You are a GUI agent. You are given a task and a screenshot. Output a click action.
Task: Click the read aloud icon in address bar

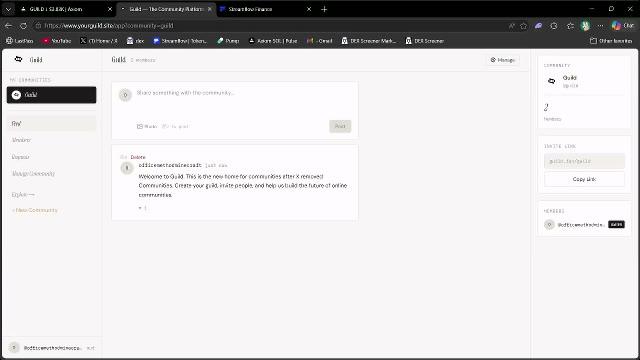click(x=511, y=26)
